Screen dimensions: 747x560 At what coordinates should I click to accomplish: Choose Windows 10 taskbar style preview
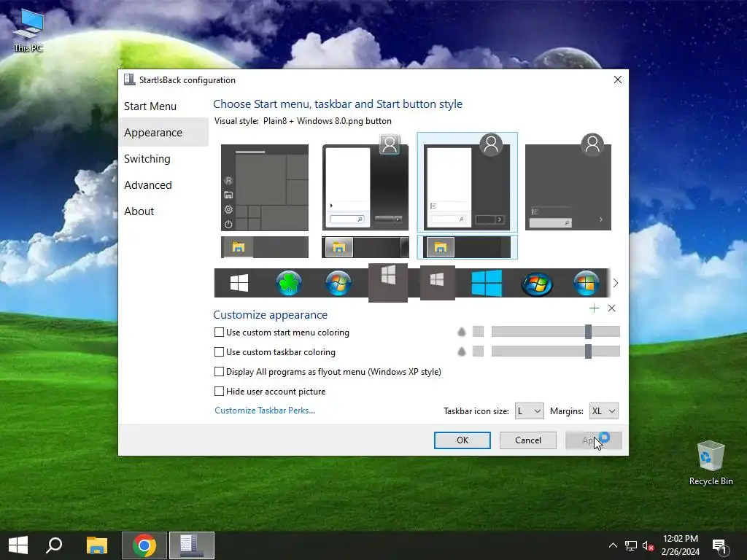[x=264, y=247]
